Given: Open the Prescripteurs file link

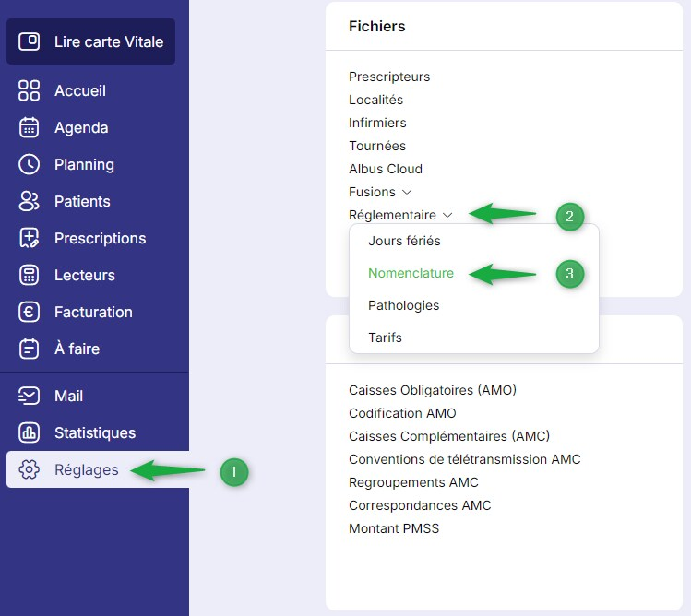Looking at the screenshot, I should coord(389,77).
